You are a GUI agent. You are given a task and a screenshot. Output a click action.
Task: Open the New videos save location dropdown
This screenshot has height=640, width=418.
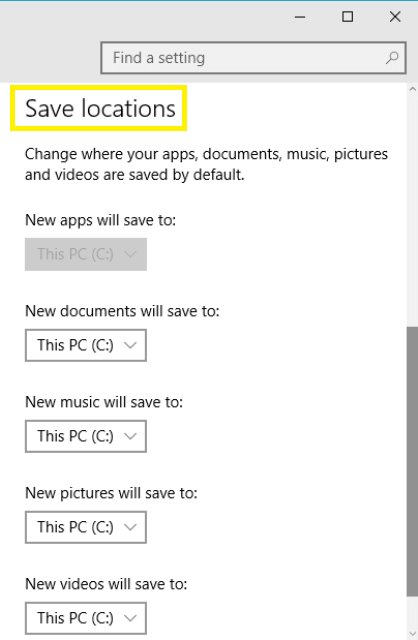(86, 618)
